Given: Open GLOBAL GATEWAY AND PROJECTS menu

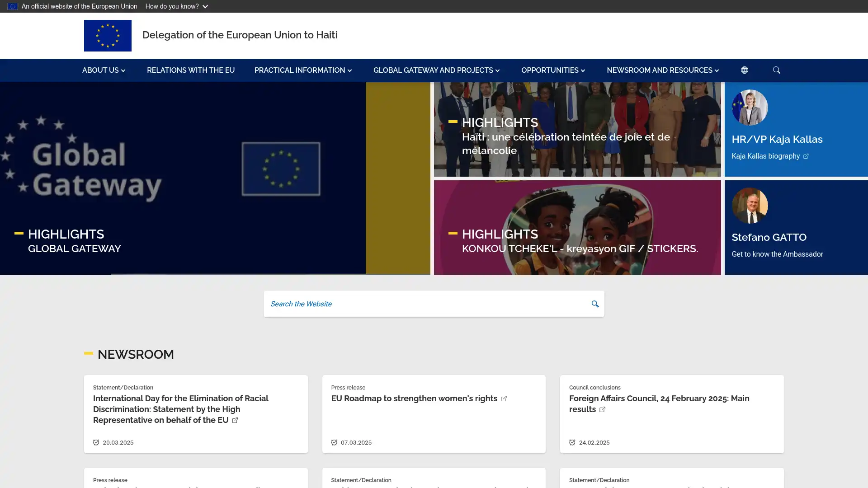Looking at the screenshot, I should click(x=436, y=70).
